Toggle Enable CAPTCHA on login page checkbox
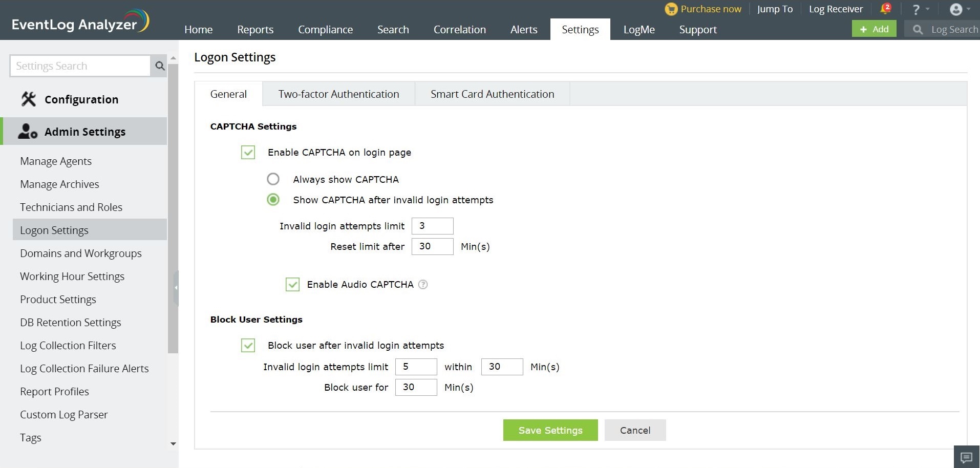The height and width of the screenshot is (468, 980). [248, 153]
